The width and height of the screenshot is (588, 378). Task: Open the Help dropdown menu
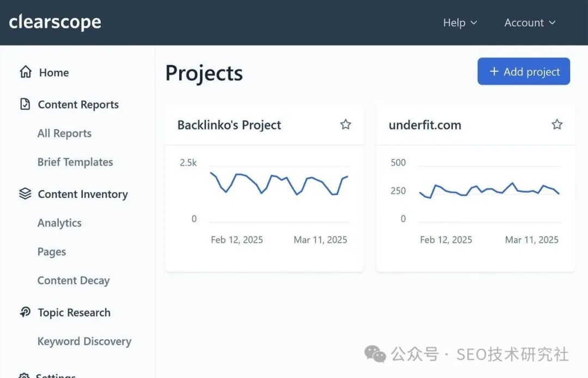460,22
